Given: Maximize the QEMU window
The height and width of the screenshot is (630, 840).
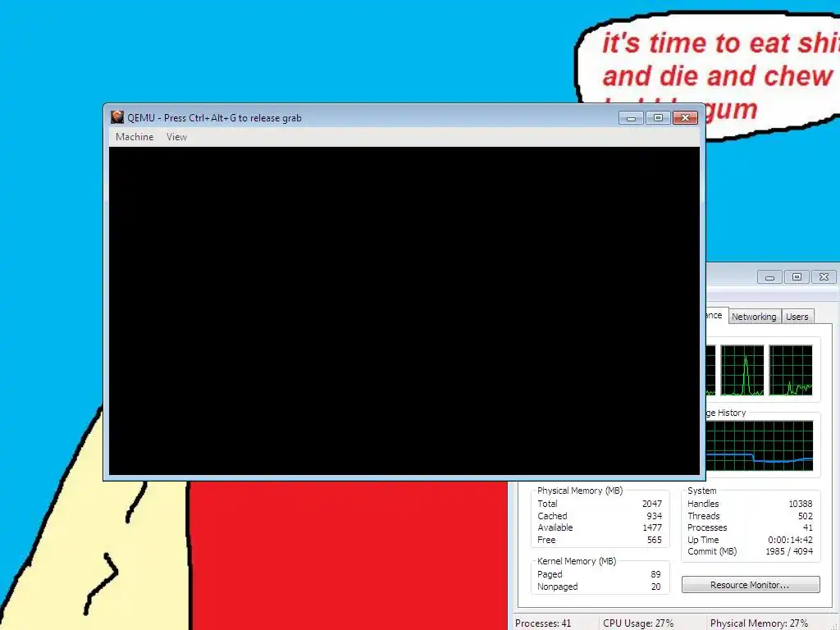Looking at the screenshot, I should (659, 118).
